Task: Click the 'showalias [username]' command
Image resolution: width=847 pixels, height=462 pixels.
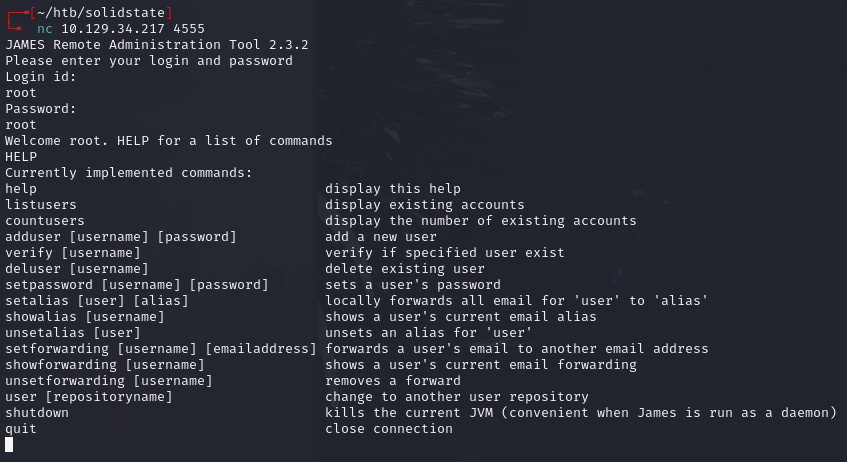Action: tap(85, 316)
